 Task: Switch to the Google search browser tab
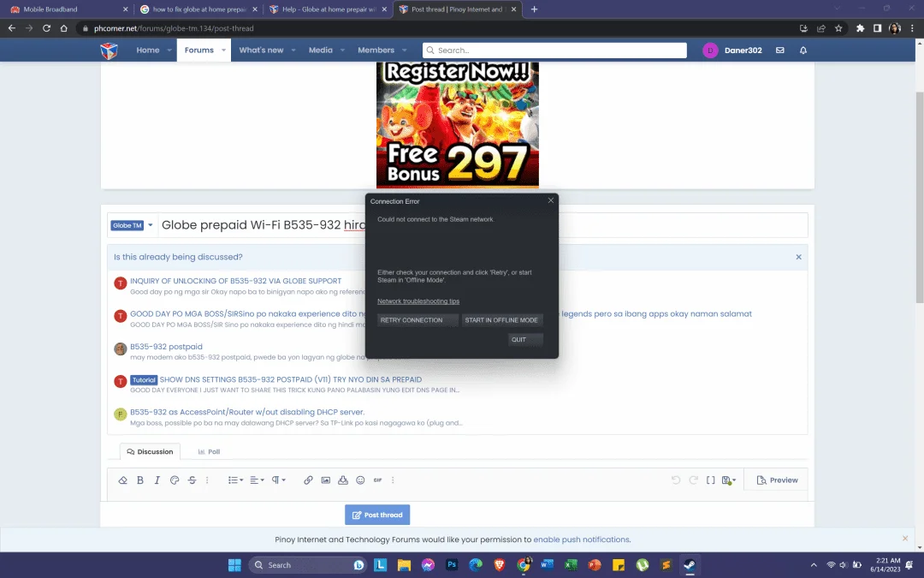[x=199, y=9]
